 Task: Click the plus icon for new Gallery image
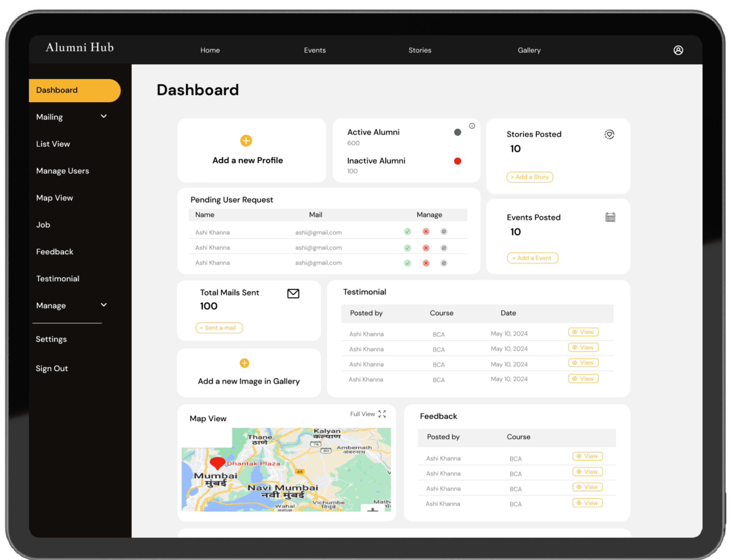[244, 363]
